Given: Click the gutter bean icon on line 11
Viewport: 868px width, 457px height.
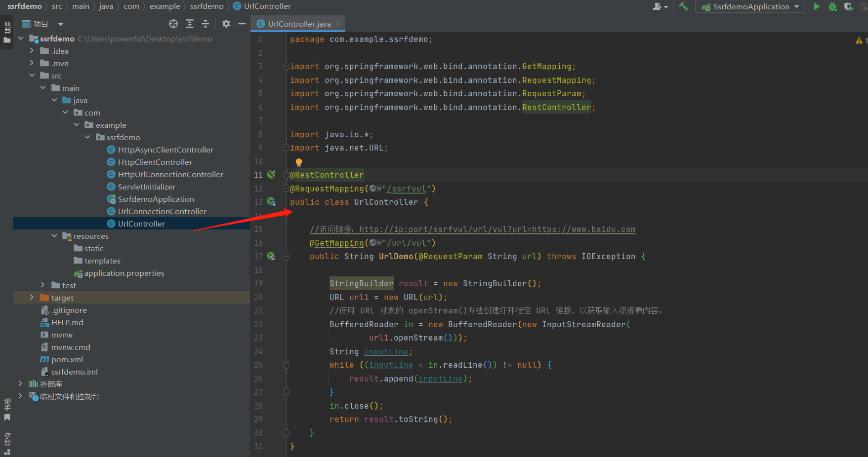Looking at the screenshot, I should click(x=271, y=174).
